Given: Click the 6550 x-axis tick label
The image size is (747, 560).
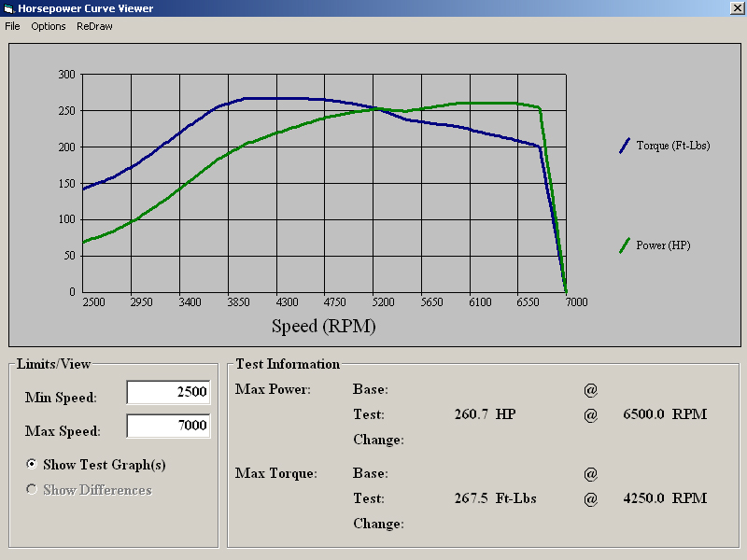Looking at the screenshot, I should click(528, 301).
